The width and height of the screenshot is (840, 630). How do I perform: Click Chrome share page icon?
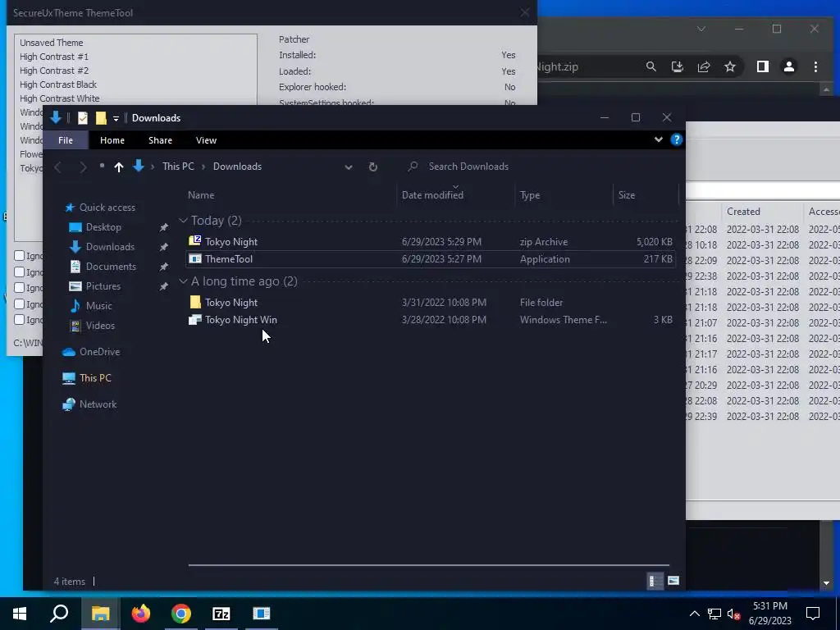tap(703, 66)
